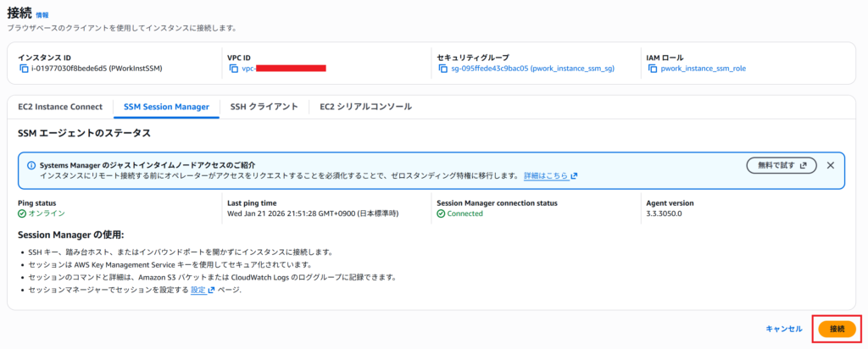The width and height of the screenshot is (868, 349).
Task: Click the green online check icon under Ping status
Action: point(22,213)
